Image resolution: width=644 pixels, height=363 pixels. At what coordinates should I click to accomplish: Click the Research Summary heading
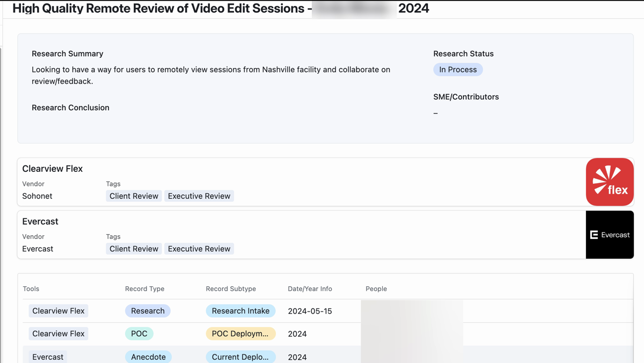point(68,54)
